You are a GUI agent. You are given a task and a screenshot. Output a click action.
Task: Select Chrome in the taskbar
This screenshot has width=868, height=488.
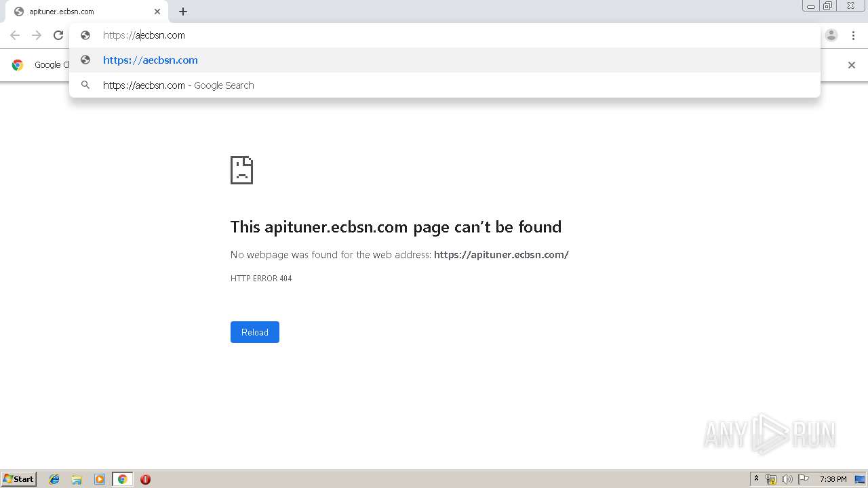pyautogui.click(x=122, y=479)
